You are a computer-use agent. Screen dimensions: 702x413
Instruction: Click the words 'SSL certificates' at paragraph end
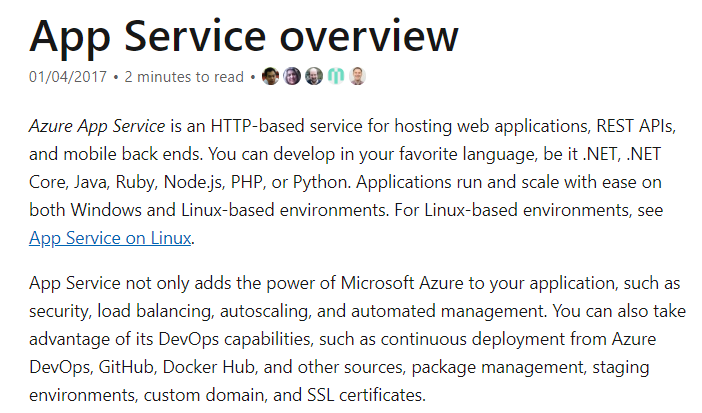pyautogui.click(x=365, y=395)
